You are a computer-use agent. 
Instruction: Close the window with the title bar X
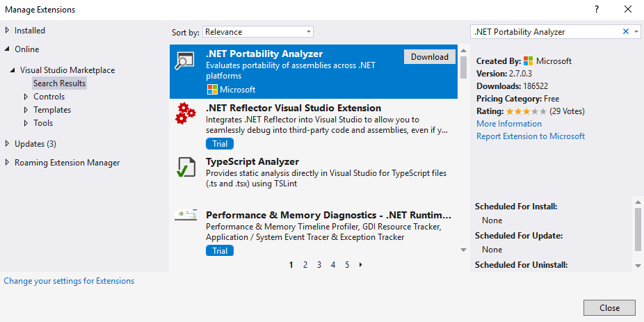[x=628, y=10]
